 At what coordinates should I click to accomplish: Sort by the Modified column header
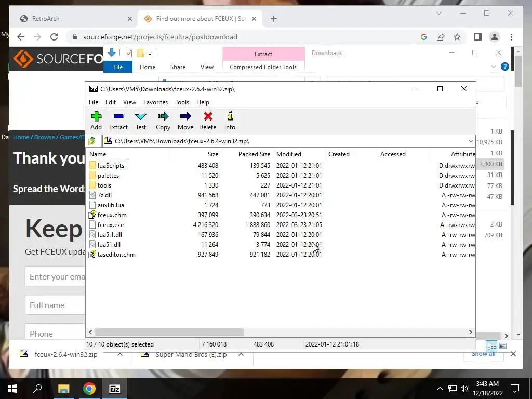click(299, 154)
